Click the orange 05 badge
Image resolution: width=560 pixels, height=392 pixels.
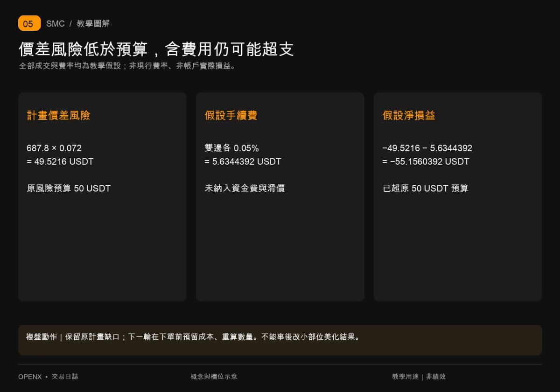(x=29, y=23)
